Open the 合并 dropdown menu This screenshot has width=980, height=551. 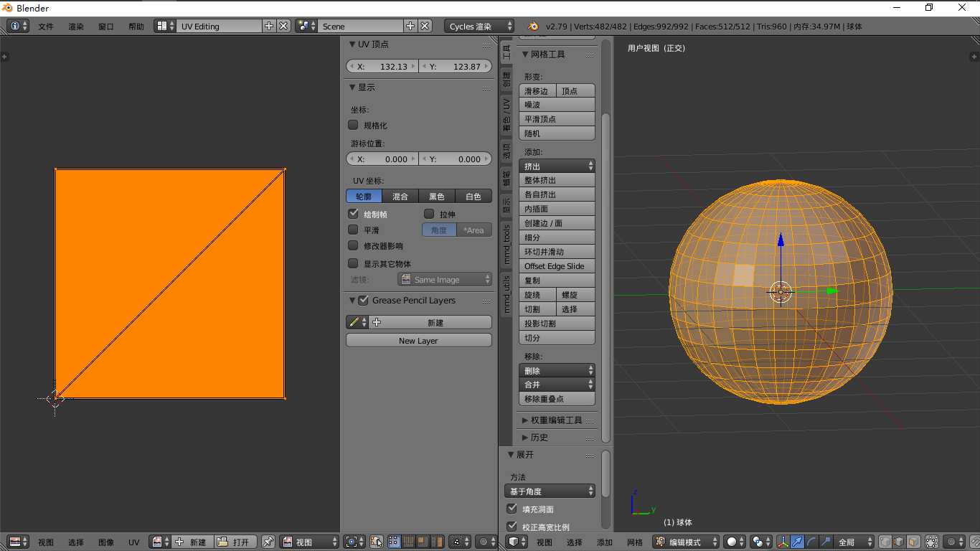pyautogui.click(x=557, y=385)
